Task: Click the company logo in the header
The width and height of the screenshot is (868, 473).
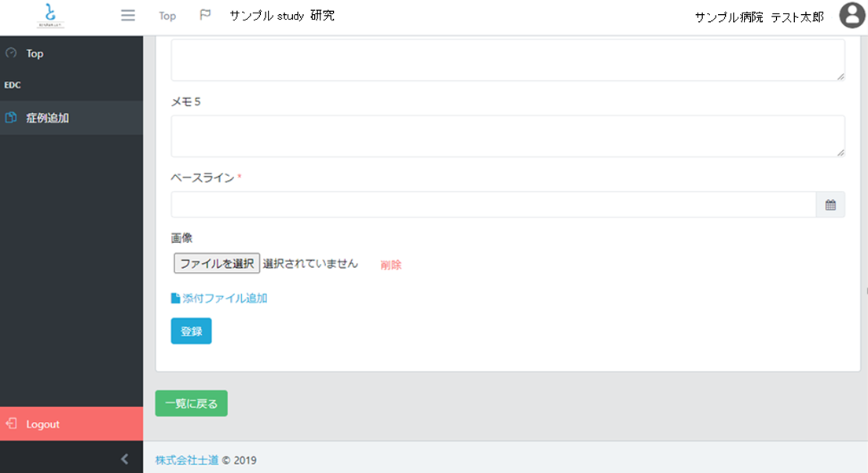Action: 47,16
